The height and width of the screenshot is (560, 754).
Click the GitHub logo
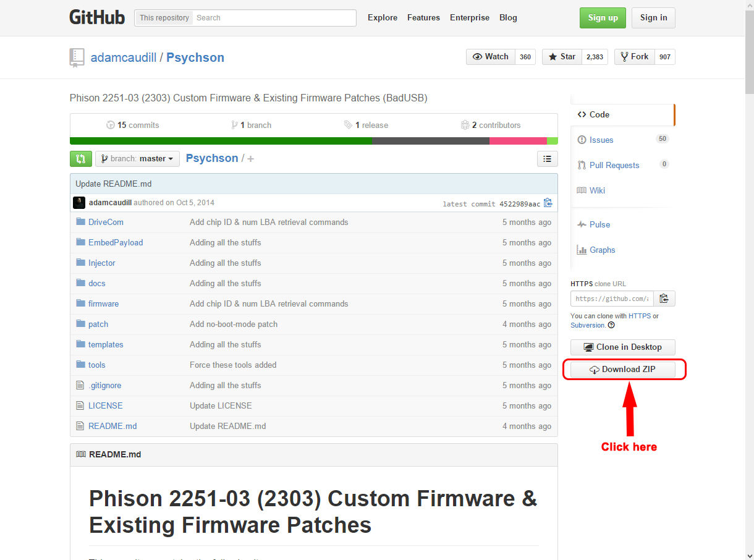coord(97,17)
